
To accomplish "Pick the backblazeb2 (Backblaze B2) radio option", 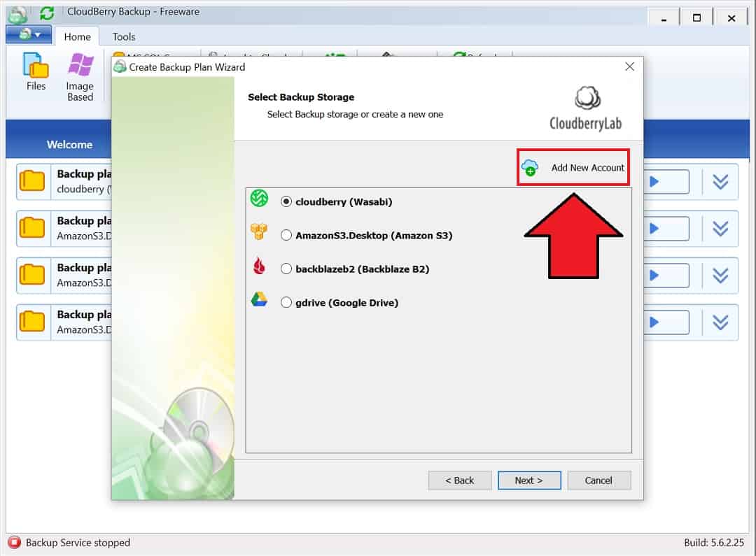I will tap(286, 269).
